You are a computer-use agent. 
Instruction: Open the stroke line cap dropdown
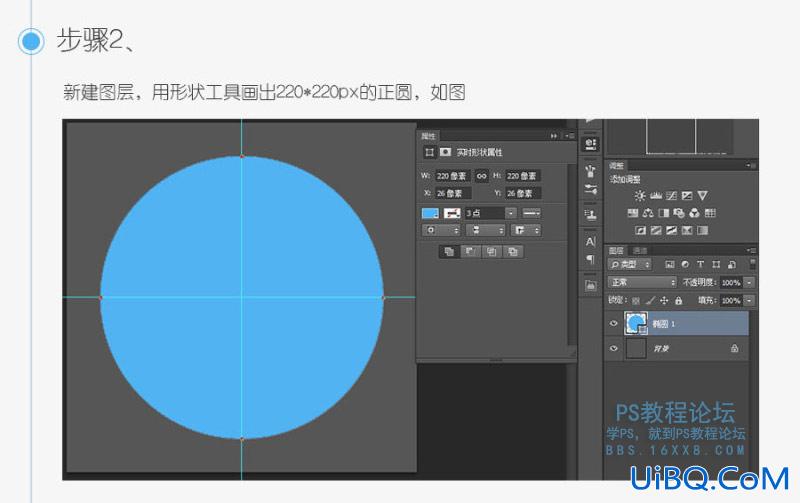(x=485, y=231)
